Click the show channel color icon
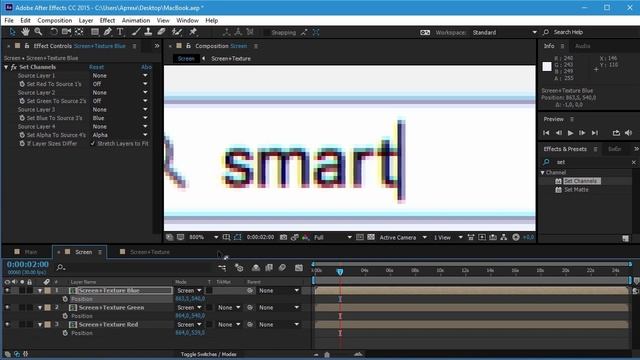This screenshot has width=640, height=360. (x=306, y=237)
